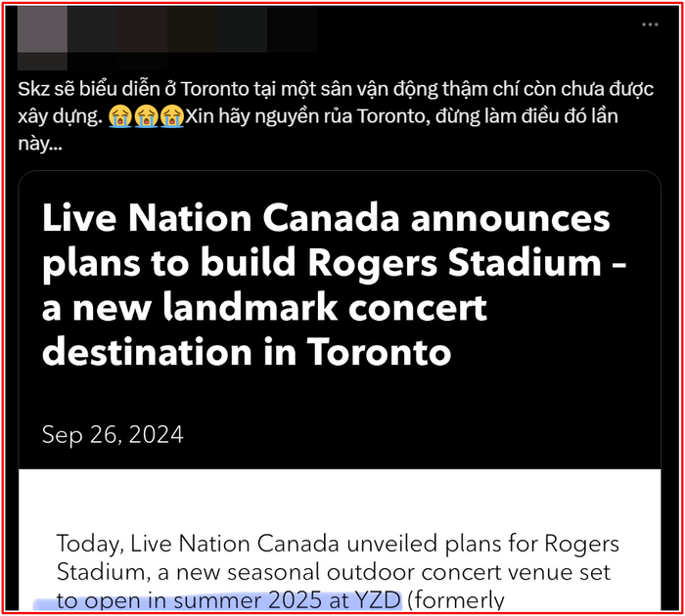
Task: Click the Vietnamese post text ending "này..."
Action: pos(39,143)
